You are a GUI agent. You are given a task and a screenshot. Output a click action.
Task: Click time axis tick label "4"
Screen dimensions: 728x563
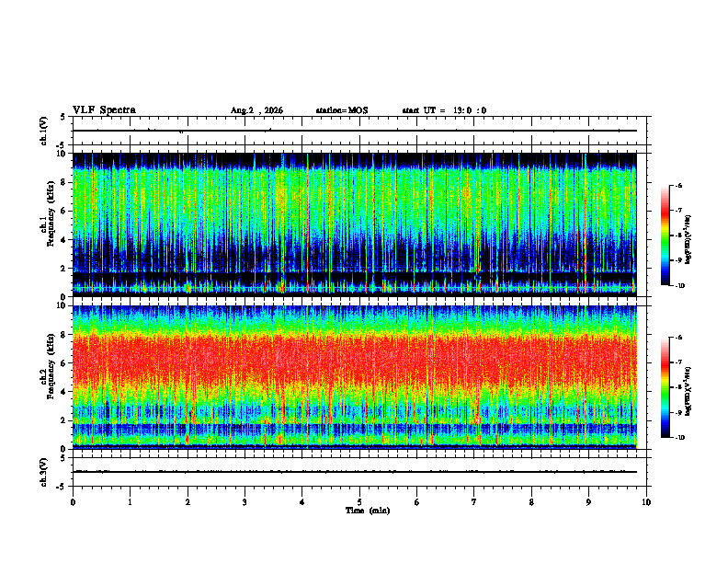[x=302, y=502]
